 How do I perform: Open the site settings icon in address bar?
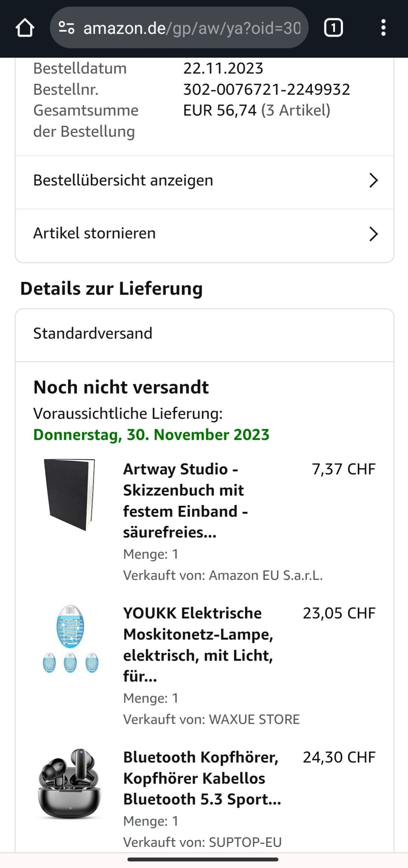click(x=66, y=28)
